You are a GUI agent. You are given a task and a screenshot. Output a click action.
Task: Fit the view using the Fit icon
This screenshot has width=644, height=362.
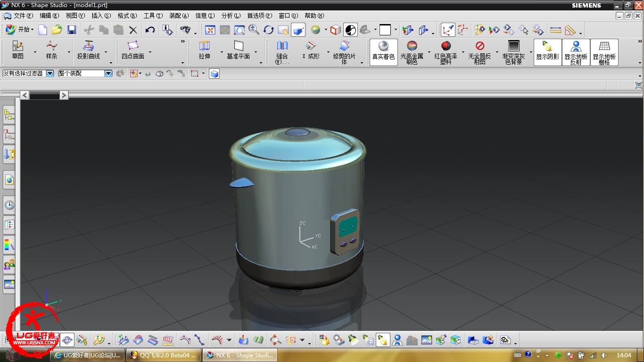tap(210, 30)
